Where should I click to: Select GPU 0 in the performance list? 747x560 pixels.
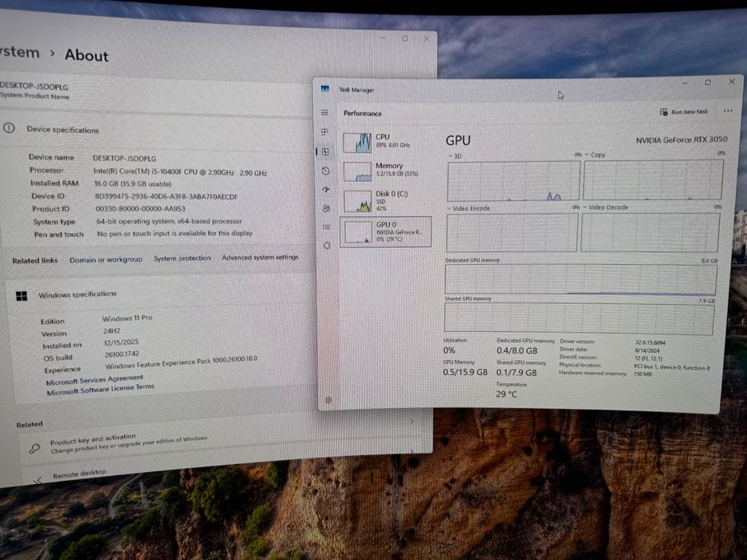click(x=386, y=232)
